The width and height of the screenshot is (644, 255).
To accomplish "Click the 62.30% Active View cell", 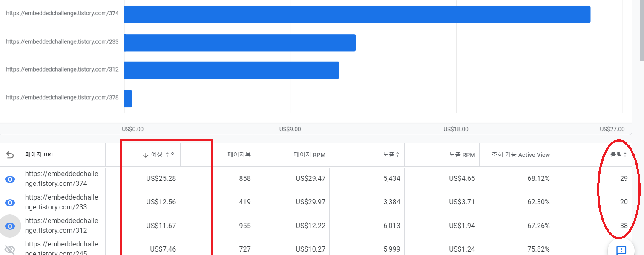I will 538,202.
